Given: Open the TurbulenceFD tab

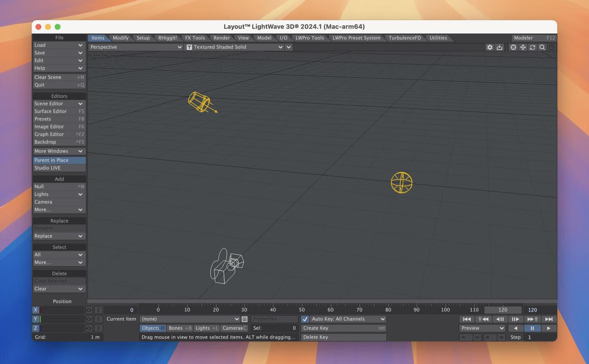Looking at the screenshot, I should click(x=405, y=38).
